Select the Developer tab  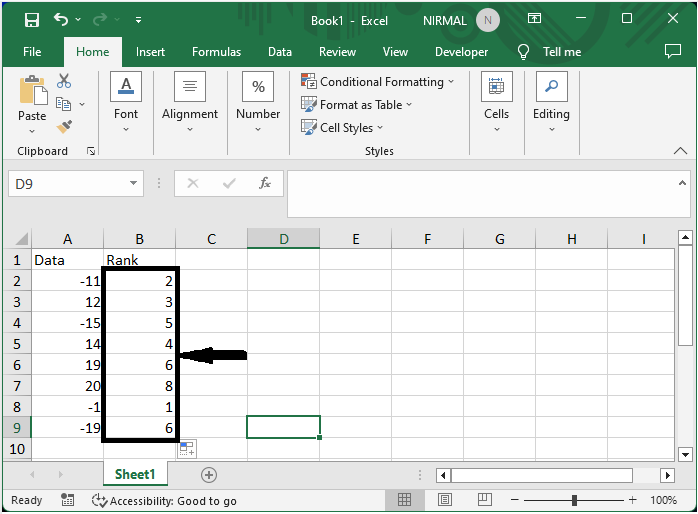[x=462, y=52]
